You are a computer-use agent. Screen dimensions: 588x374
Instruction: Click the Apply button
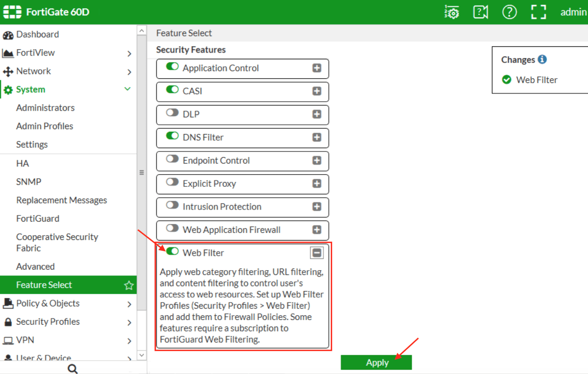376,363
